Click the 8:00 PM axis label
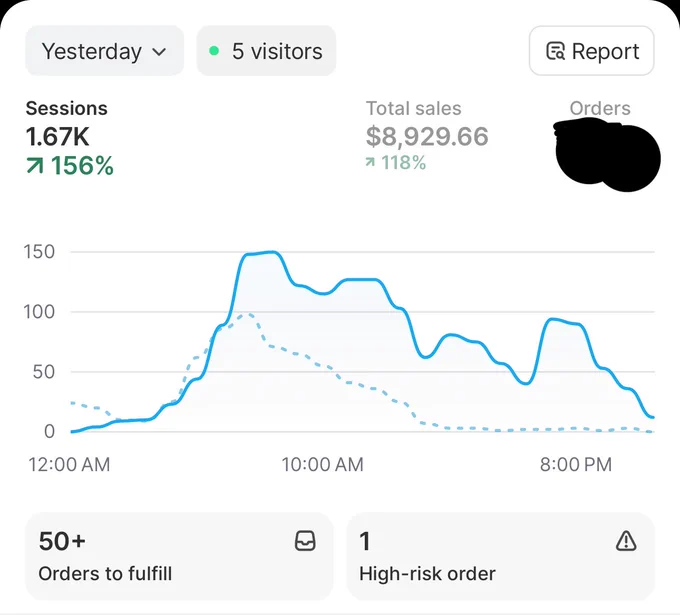Screen dimensions: 680x615 (575, 465)
